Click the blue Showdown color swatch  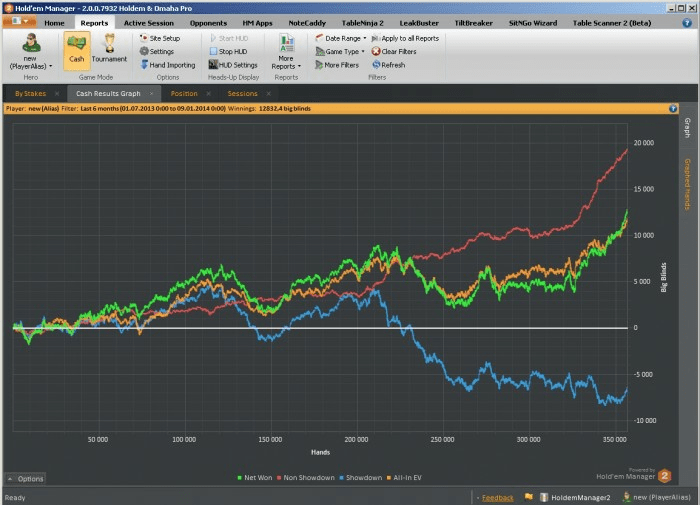point(342,478)
